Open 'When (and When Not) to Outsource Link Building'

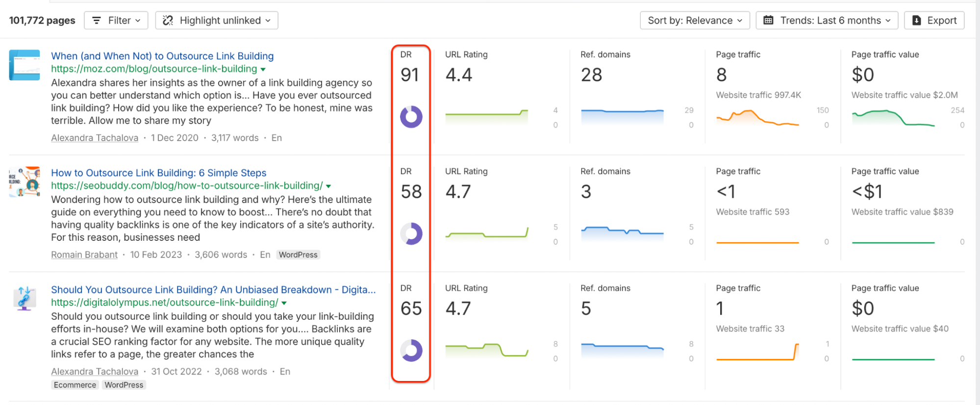click(x=162, y=56)
